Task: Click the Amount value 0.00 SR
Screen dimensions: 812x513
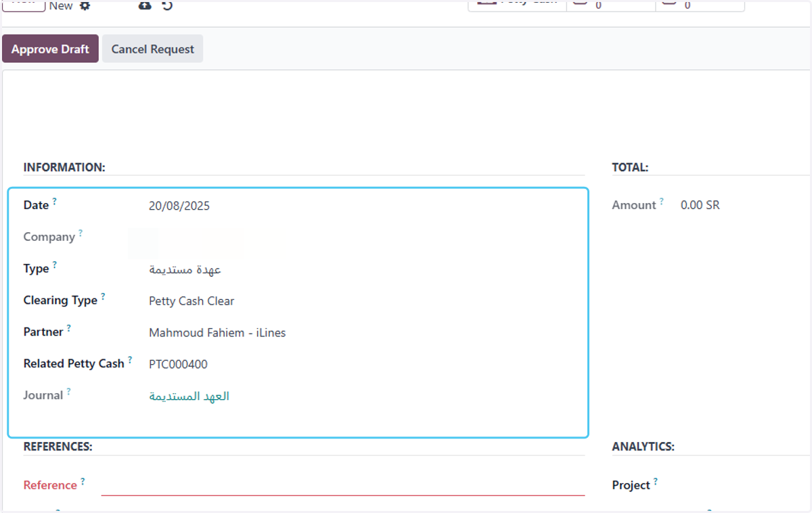Action: [700, 205]
